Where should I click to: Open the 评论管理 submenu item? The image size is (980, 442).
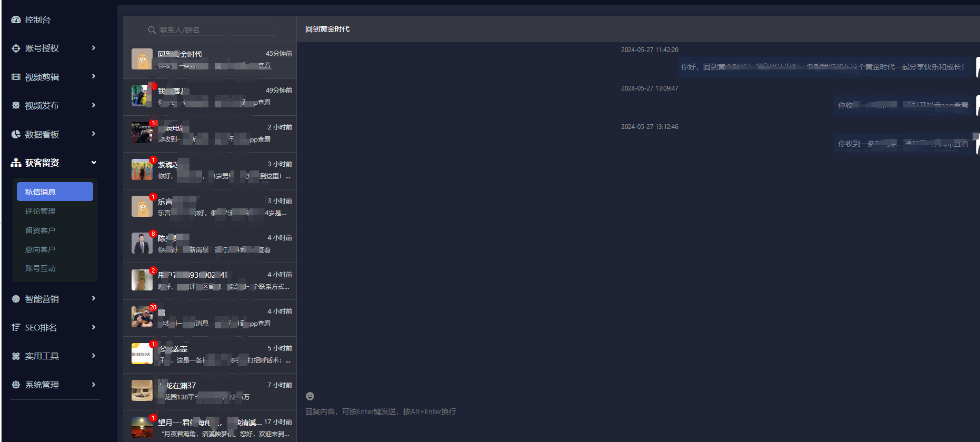click(41, 211)
